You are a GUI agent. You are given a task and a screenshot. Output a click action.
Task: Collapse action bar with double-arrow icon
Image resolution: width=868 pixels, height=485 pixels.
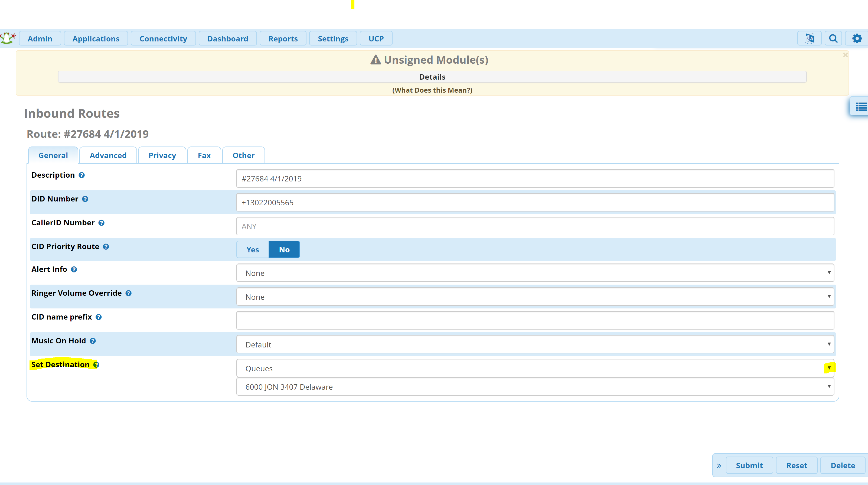click(719, 466)
